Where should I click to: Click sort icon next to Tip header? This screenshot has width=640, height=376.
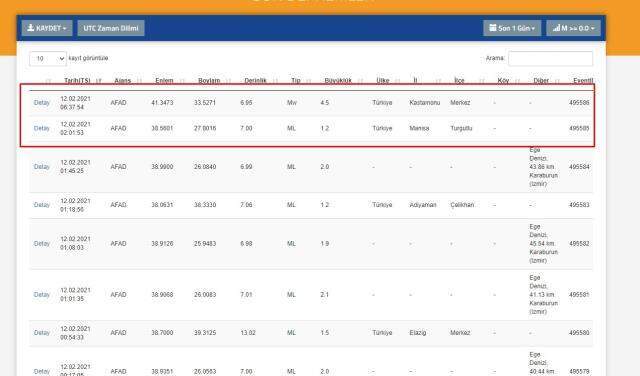(x=309, y=81)
